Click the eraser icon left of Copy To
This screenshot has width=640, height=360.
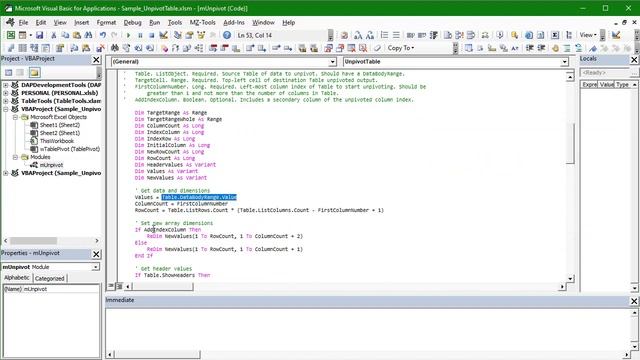378,48
